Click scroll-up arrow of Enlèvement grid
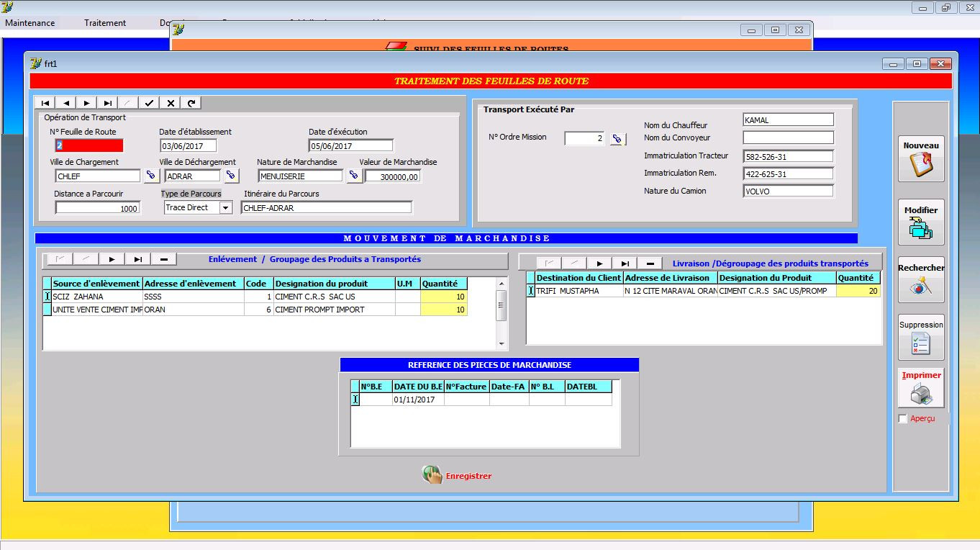Screen dimensions: 980x550 (x=502, y=283)
